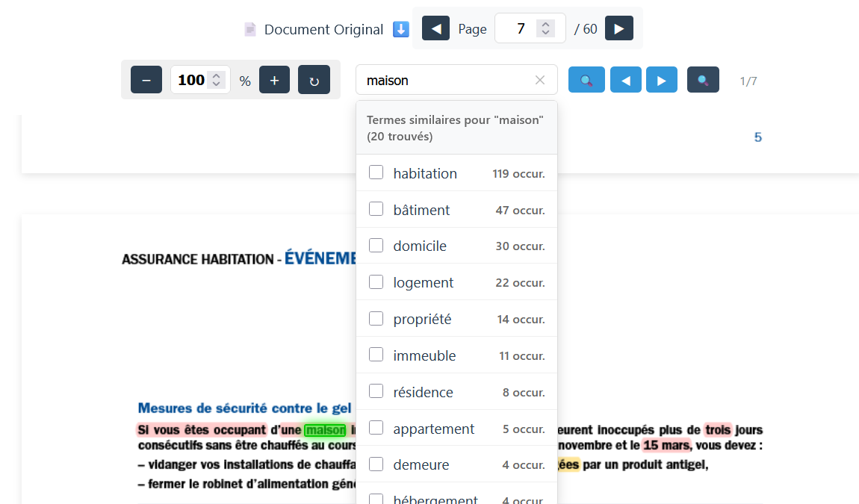Open the dark similar-terms search button
The height and width of the screenshot is (504, 859).
[703, 80]
